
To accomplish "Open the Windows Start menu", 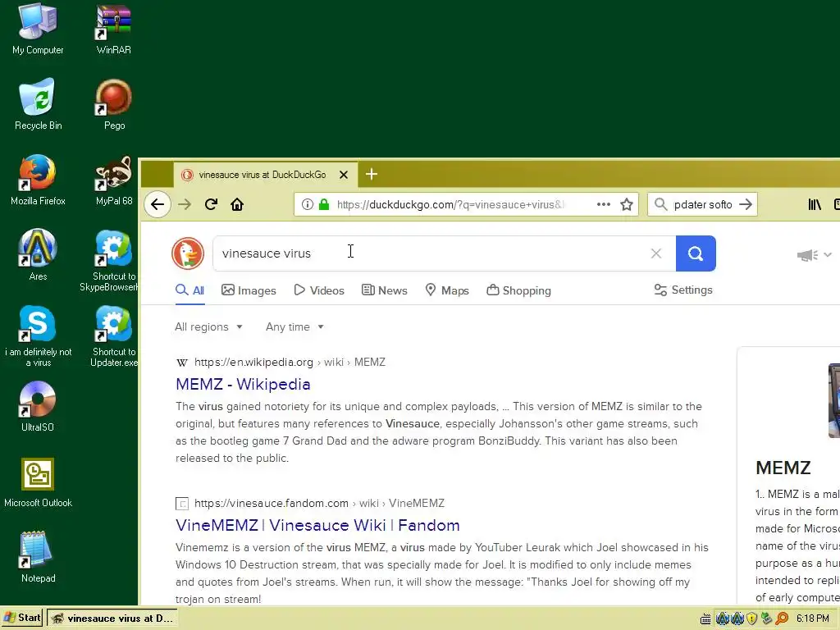I will coord(22,618).
